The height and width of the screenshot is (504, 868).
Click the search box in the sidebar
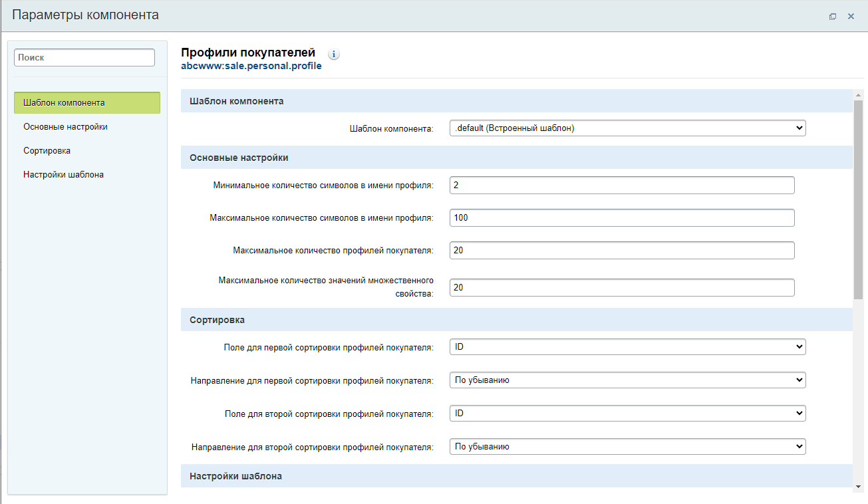pos(84,57)
